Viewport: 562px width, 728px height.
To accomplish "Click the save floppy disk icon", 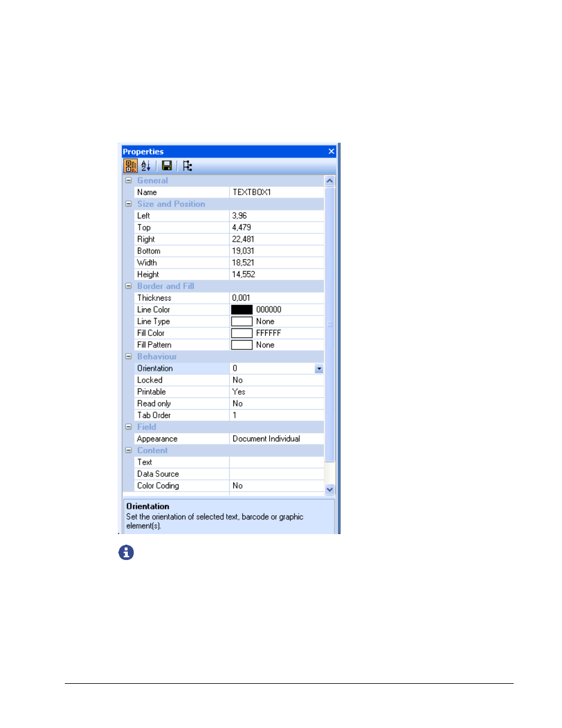I will pyautogui.click(x=167, y=166).
